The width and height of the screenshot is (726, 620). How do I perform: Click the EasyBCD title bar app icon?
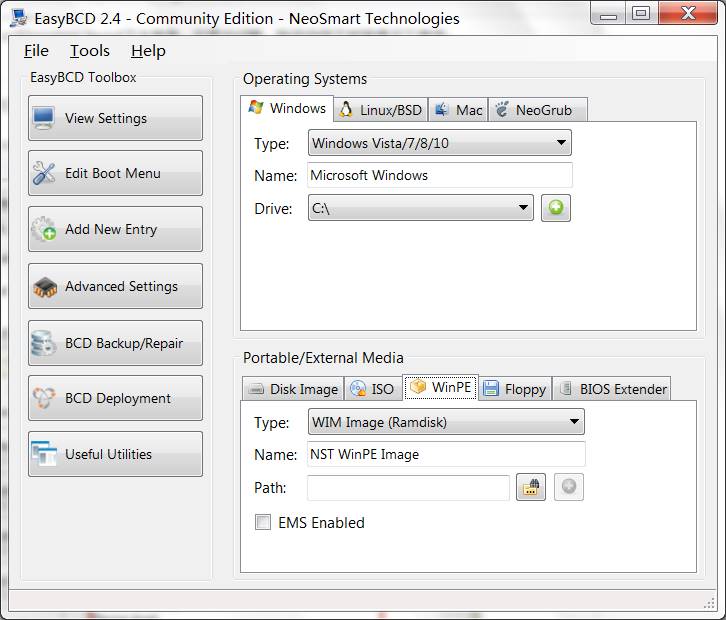pos(19,18)
